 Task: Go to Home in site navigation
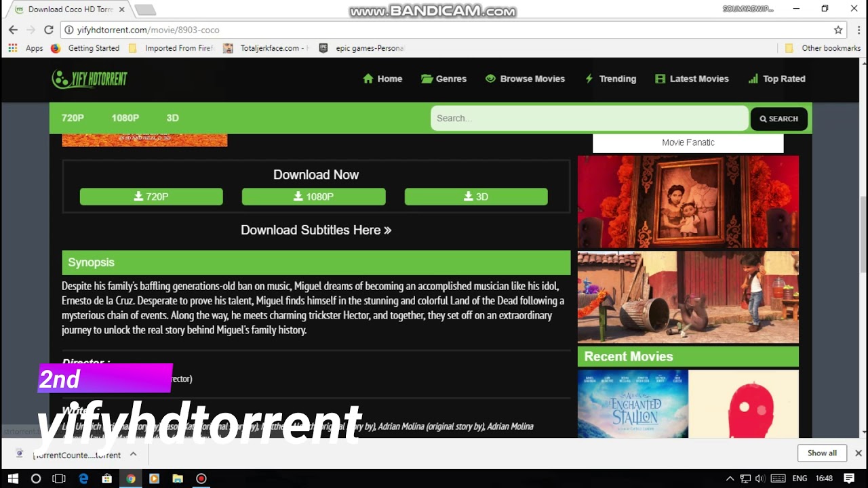tap(382, 79)
